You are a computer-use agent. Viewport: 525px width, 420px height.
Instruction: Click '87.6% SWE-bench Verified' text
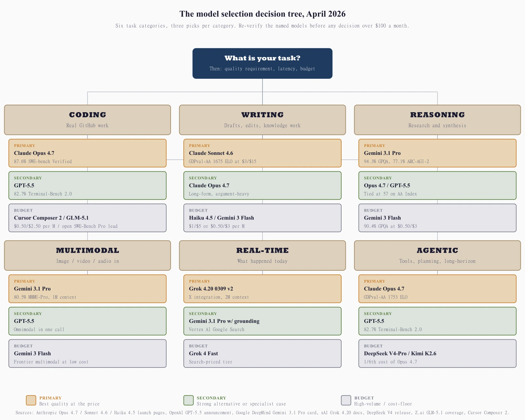click(43, 161)
